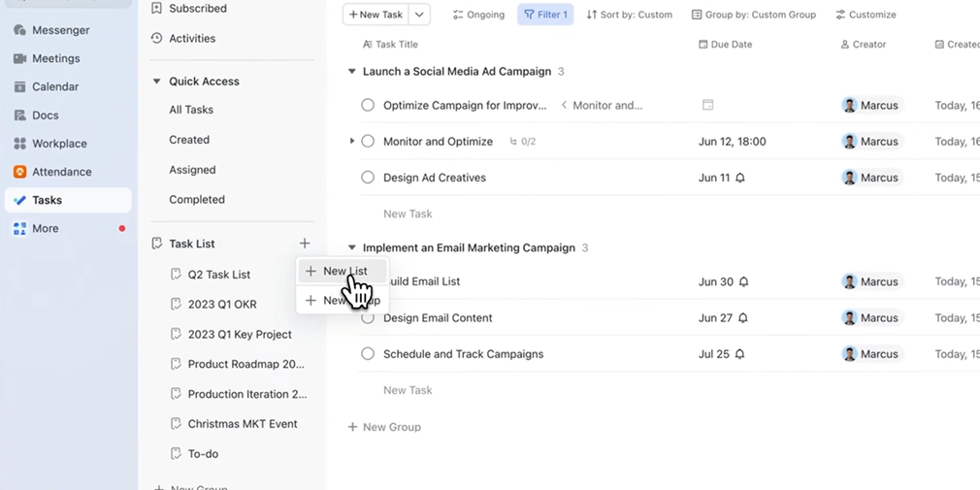Expand subtasks of Monitor and Optimize

[x=352, y=142]
